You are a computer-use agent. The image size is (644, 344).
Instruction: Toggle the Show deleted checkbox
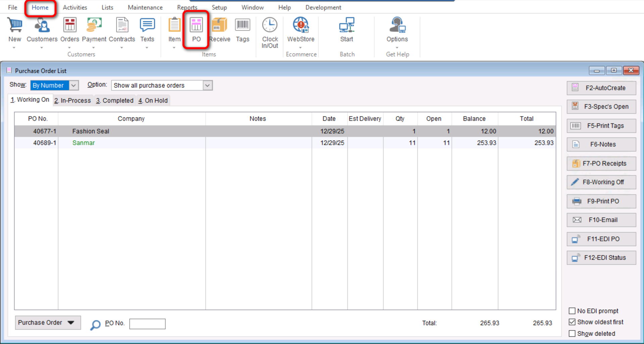click(572, 334)
